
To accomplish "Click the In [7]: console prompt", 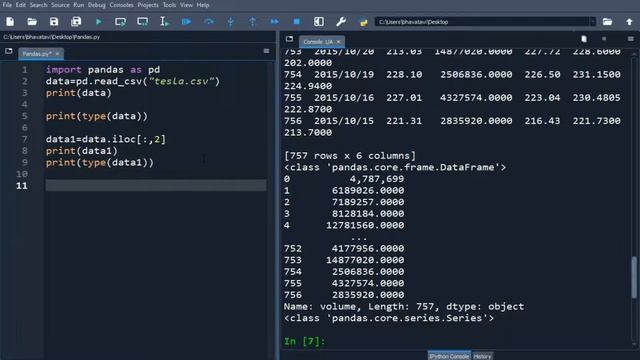I will 304,341.
